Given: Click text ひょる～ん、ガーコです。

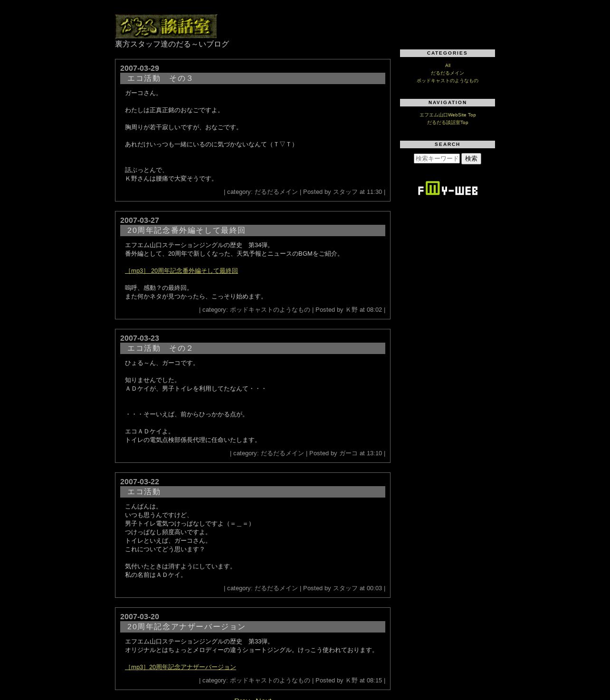Looking at the screenshot, I should point(162,363).
